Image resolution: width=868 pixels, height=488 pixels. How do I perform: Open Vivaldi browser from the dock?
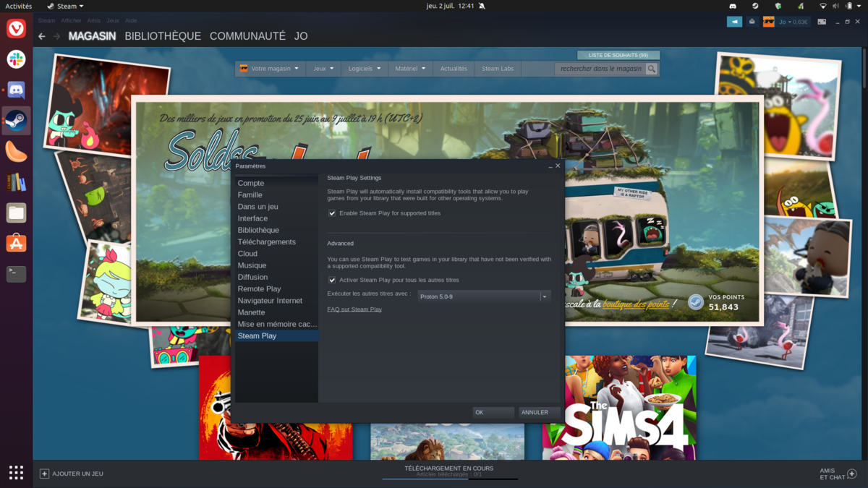pos(16,28)
